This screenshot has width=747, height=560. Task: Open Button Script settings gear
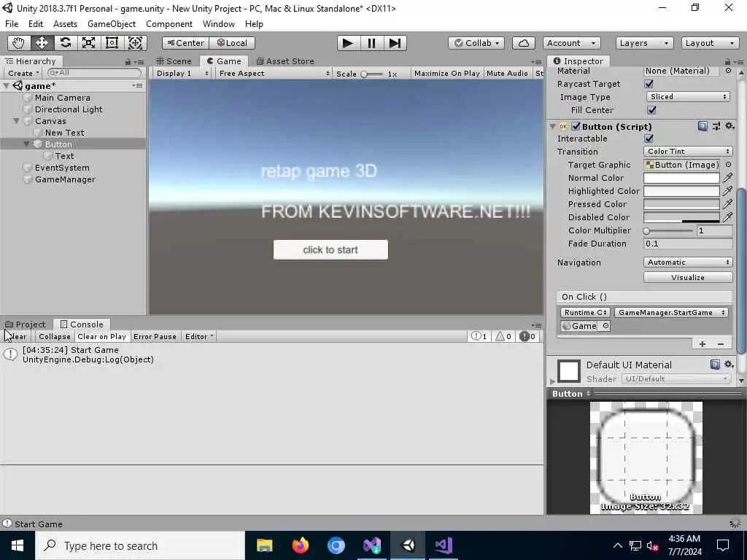[729, 126]
